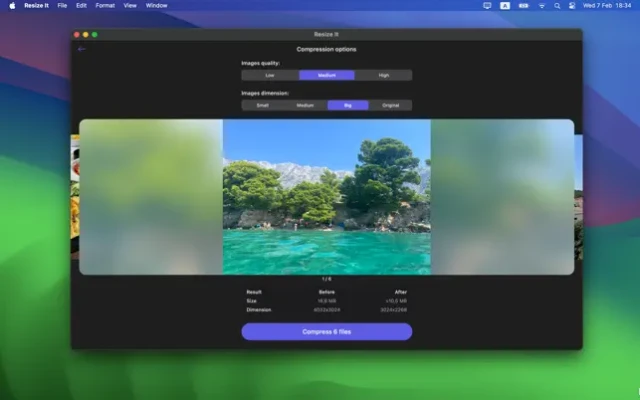Open the screen mirroring display icon
Screen dimensions: 640x400
pos(487,5)
